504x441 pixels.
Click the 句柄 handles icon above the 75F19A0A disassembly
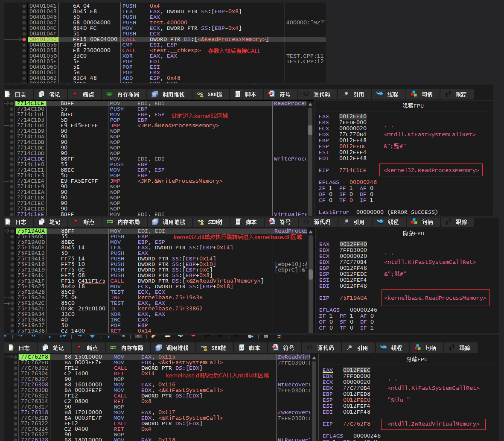point(414,222)
